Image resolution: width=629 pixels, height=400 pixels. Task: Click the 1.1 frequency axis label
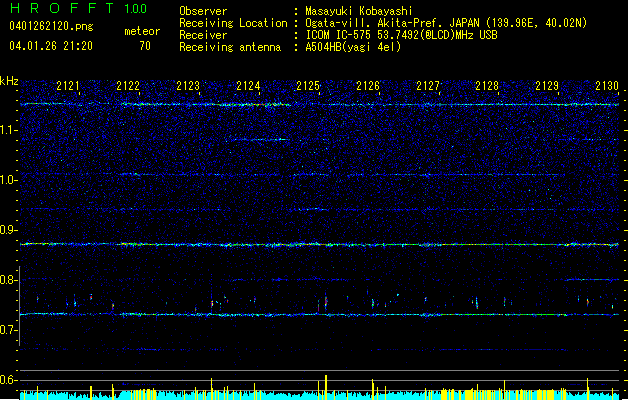(9, 130)
